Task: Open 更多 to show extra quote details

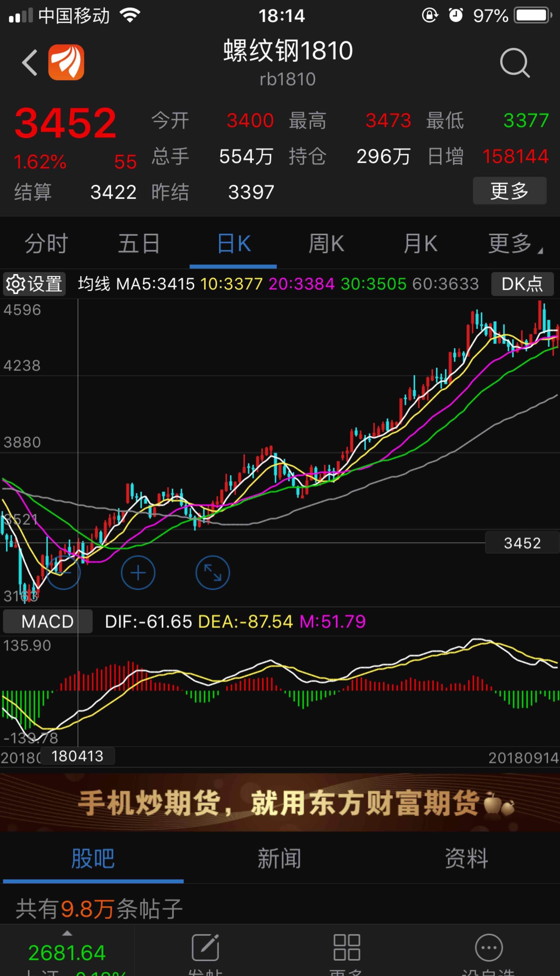Action: pyautogui.click(x=510, y=190)
